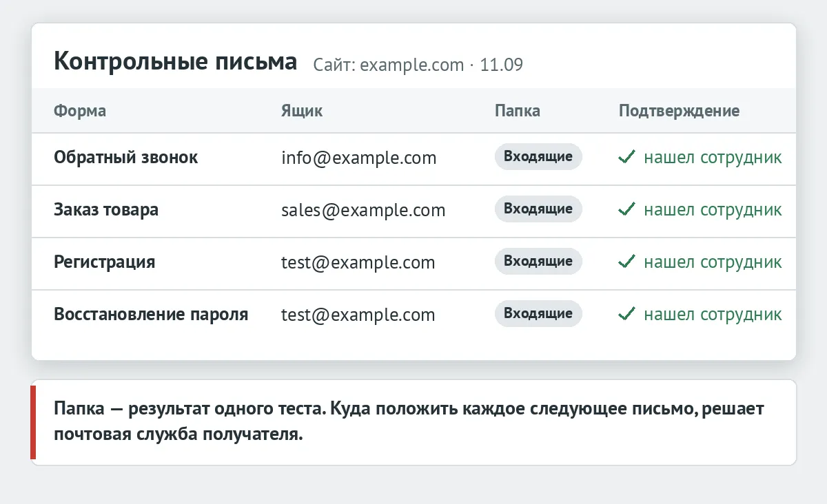Click нашел сотрудник text in the Регистрация row
The height and width of the screenshot is (504, 827).
(713, 263)
